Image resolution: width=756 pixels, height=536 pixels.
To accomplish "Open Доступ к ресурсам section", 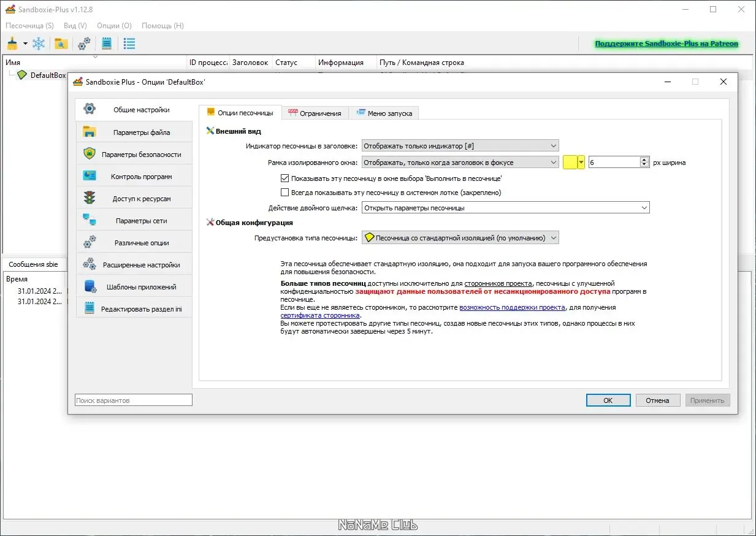I will [134, 198].
